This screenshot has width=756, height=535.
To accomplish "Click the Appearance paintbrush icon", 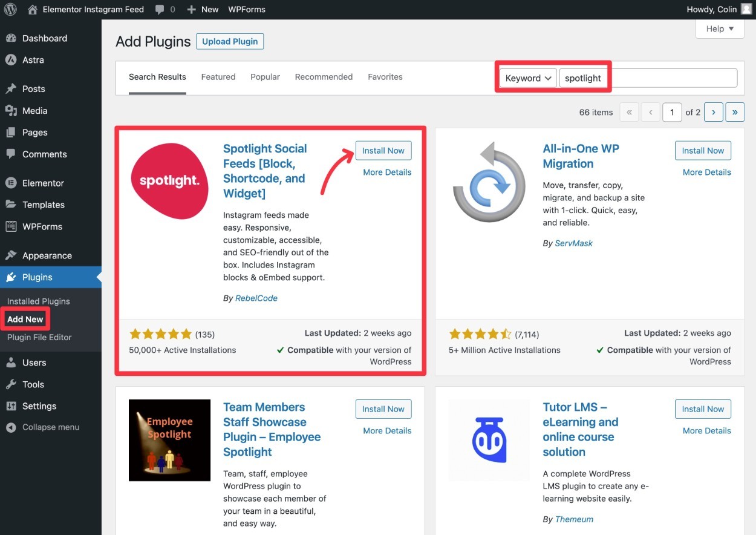I will coord(11,255).
